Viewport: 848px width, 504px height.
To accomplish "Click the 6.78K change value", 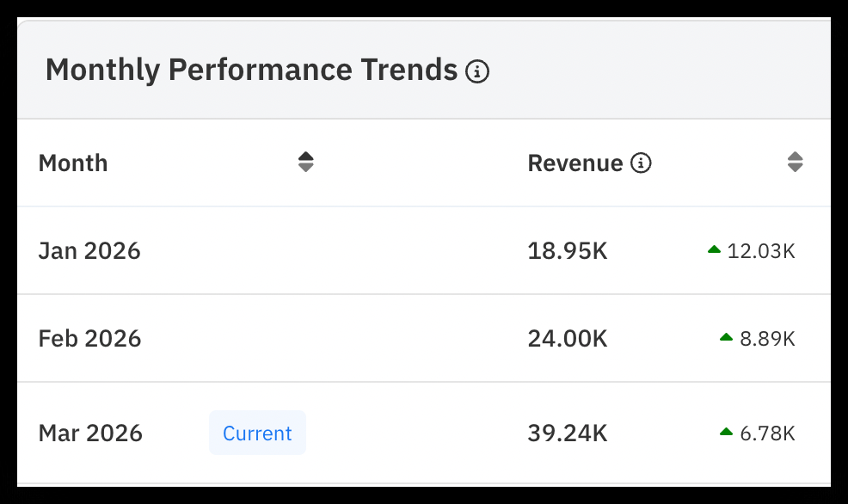I will tap(767, 432).
